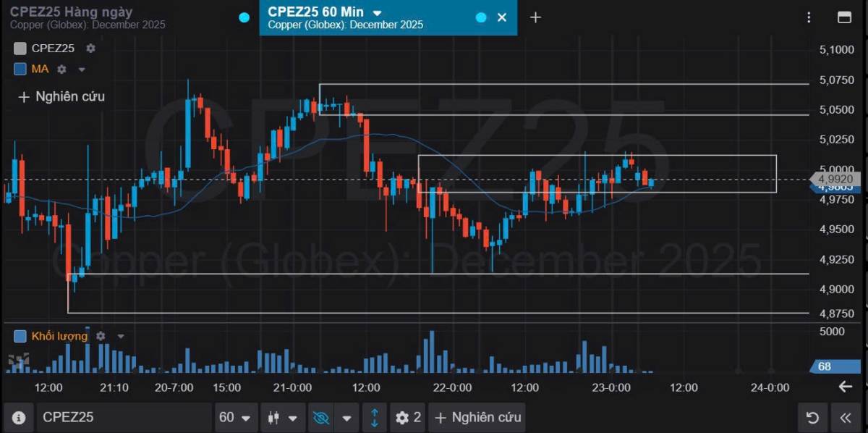
Task: Toggle vertical auto-scale arrows button
Action: coord(375,418)
